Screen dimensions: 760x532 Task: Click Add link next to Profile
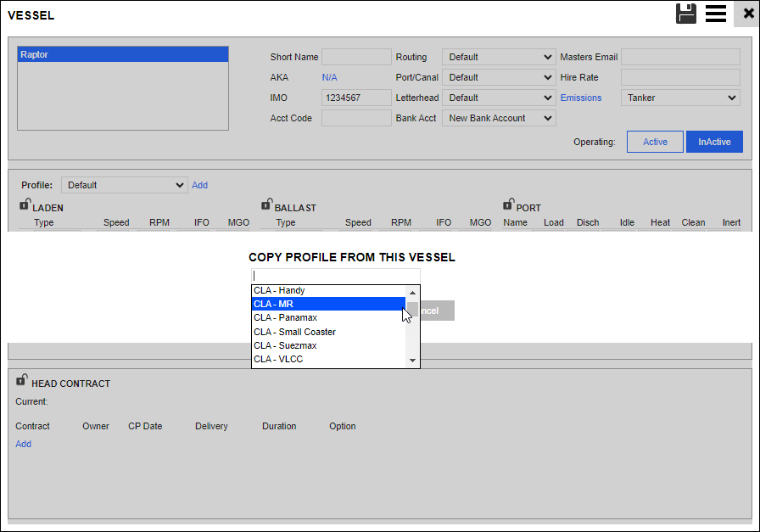coord(199,185)
